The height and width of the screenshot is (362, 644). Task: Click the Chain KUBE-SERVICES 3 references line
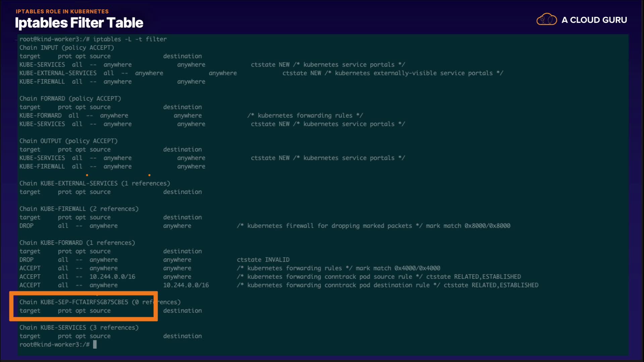coord(79,327)
